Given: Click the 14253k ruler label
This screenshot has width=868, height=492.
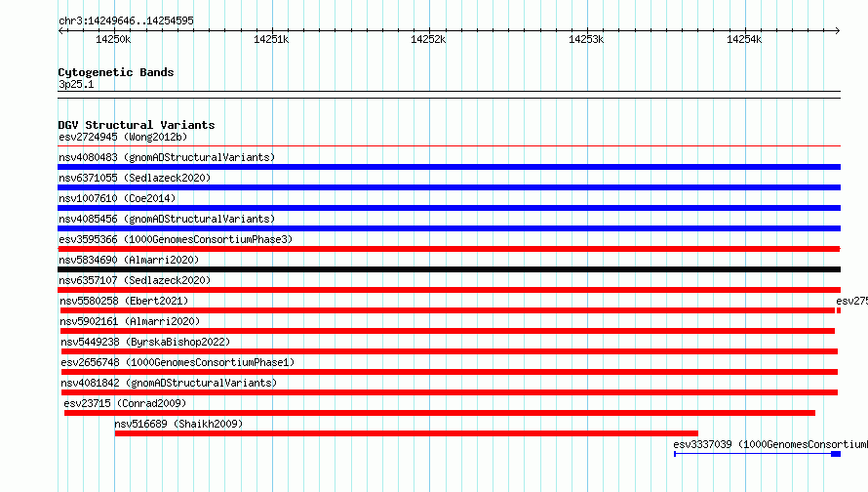Looking at the screenshot, I should point(586,39).
